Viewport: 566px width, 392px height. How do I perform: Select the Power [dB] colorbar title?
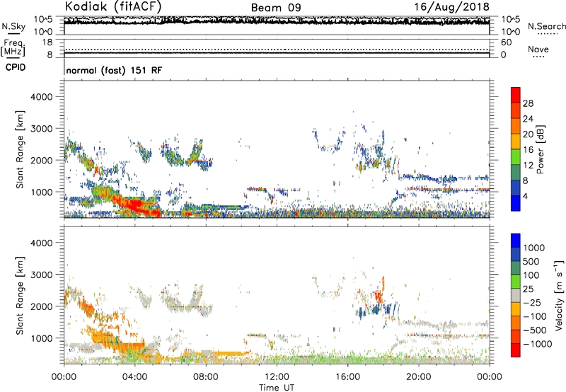click(x=540, y=149)
